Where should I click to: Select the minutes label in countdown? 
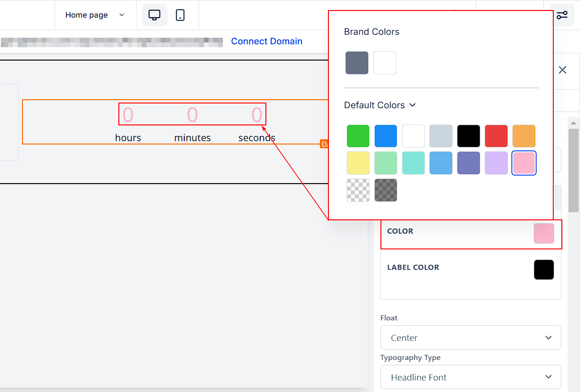[192, 138]
